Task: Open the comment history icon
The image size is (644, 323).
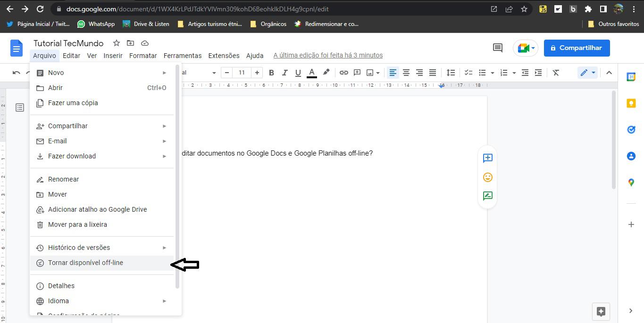Action: (x=497, y=48)
